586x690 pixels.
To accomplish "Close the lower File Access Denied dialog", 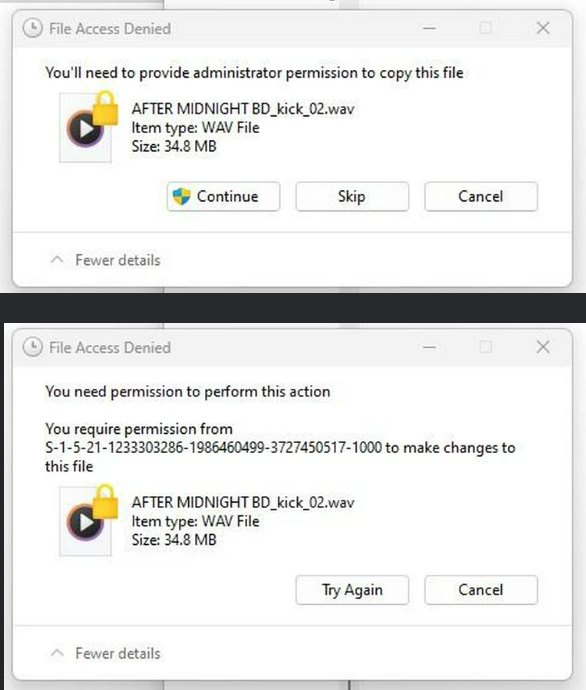I will pos(543,347).
